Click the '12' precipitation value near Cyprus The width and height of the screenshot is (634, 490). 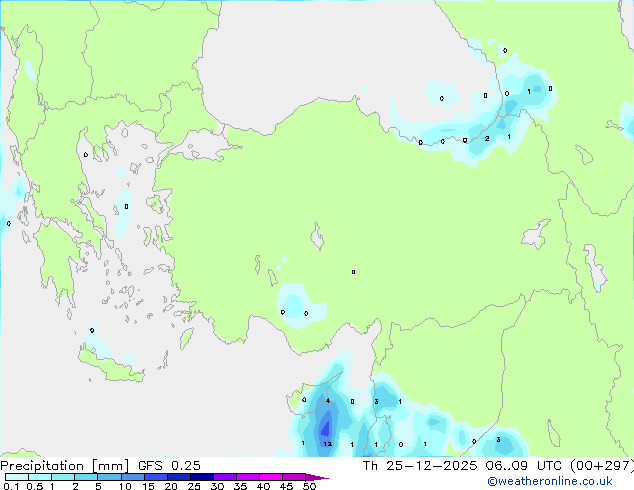click(x=328, y=444)
